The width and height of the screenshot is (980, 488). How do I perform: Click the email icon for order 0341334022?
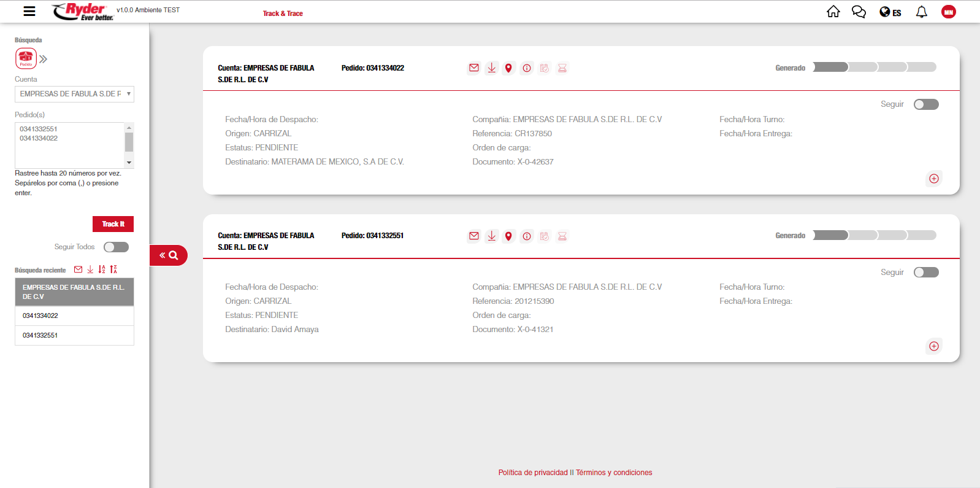[x=474, y=68]
